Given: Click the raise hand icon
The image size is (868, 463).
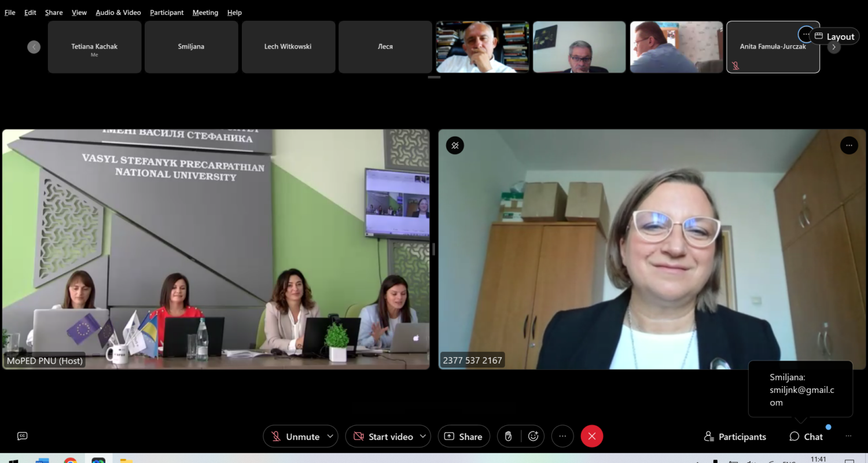Looking at the screenshot, I should pyautogui.click(x=509, y=436).
